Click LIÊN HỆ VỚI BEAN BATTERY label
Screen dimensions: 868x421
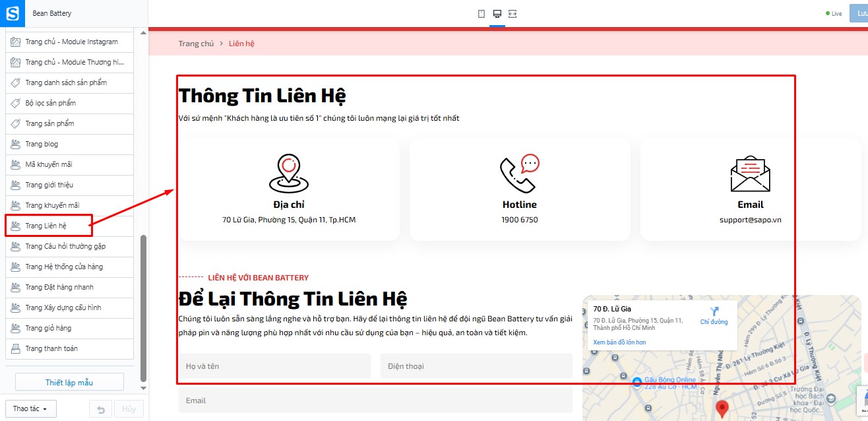258,278
